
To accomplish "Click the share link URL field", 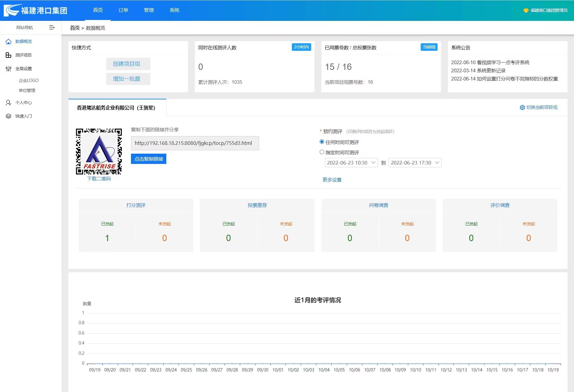I will [x=195, y=143].
